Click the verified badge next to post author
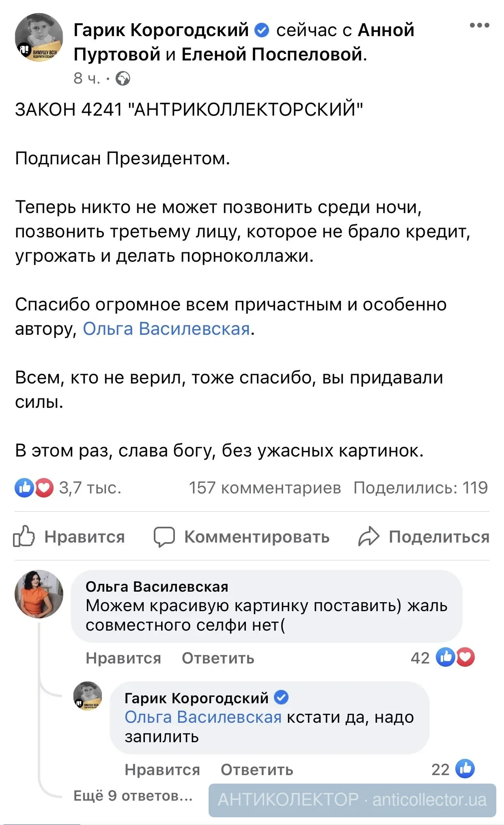 pyautogui.click(x=262, y=30)
